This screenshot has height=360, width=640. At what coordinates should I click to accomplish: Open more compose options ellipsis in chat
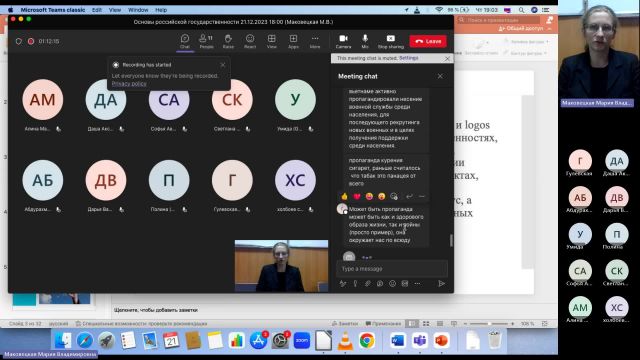pos(417,284)
